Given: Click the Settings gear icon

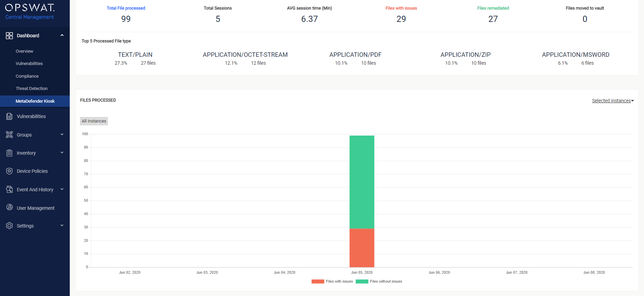Looking at the screenshot, I should 9,226.
